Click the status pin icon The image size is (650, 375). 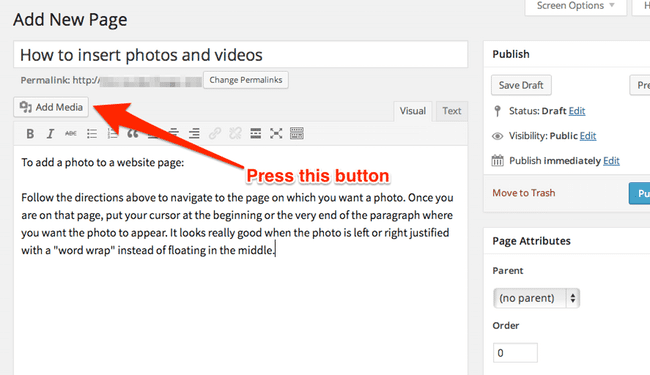click(497, 111)
